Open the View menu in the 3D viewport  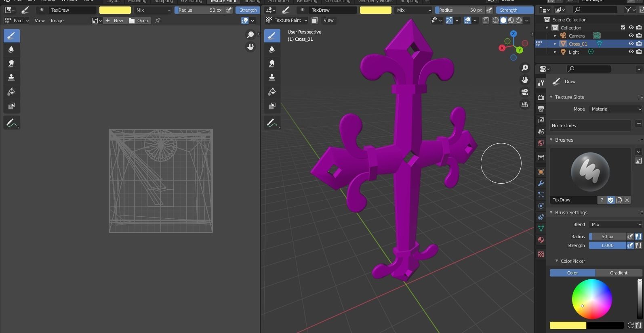328,20
